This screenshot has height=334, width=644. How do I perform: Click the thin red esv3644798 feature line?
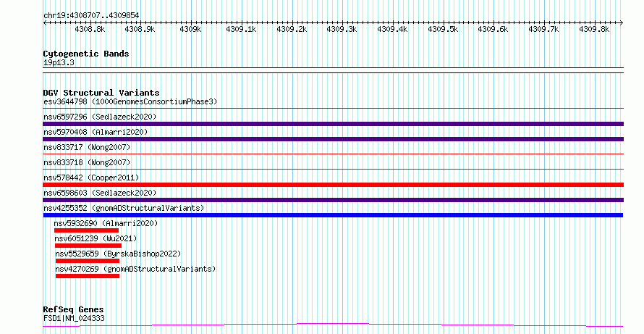(333, 109)
